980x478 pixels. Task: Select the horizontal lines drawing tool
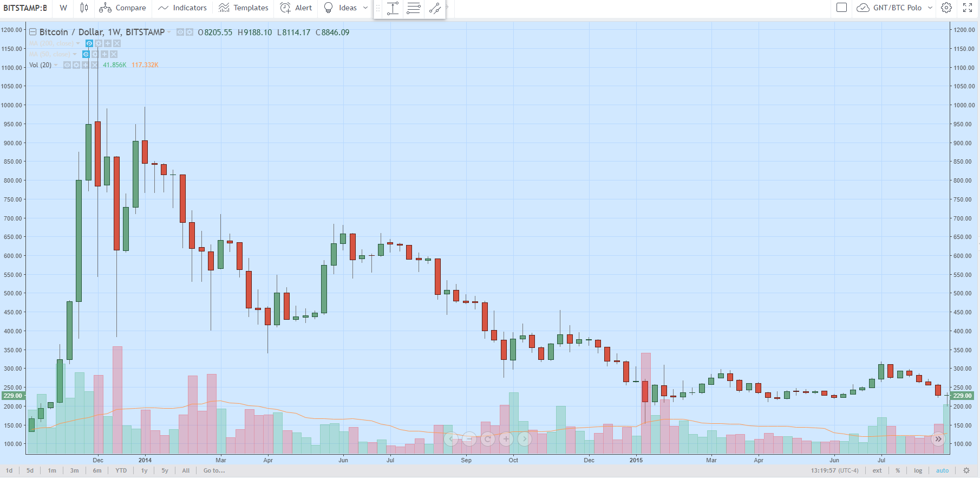414,8
